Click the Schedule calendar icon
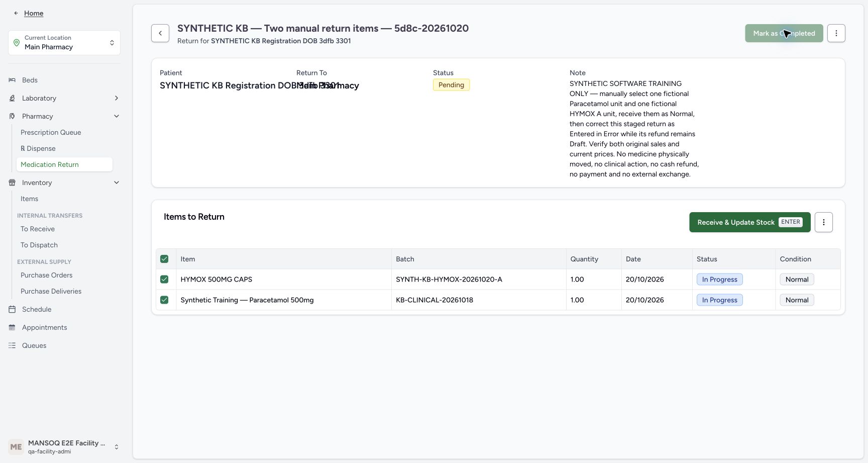The height and width of the screenshot is (463, 868). click(x=12, y=309)
